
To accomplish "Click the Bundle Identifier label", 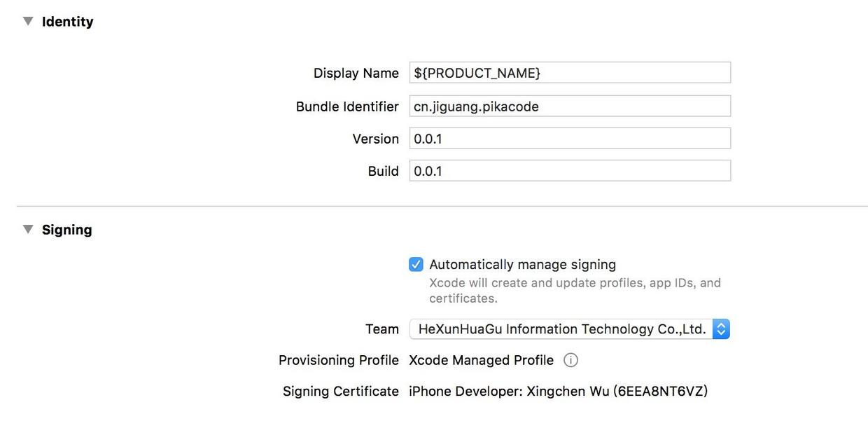I will [347, 106].
